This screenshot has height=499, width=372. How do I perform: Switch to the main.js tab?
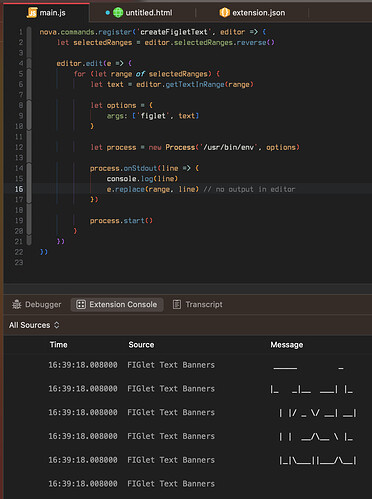[47, 13]
